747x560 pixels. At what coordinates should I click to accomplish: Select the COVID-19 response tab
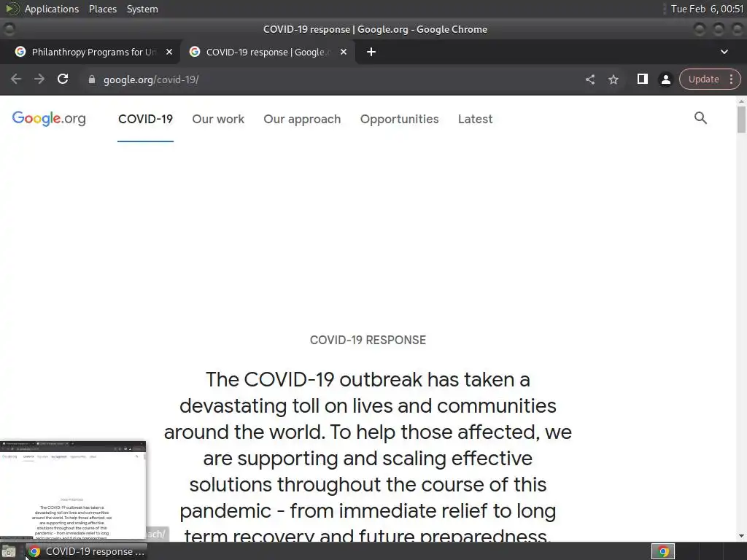tap(267, 52)
